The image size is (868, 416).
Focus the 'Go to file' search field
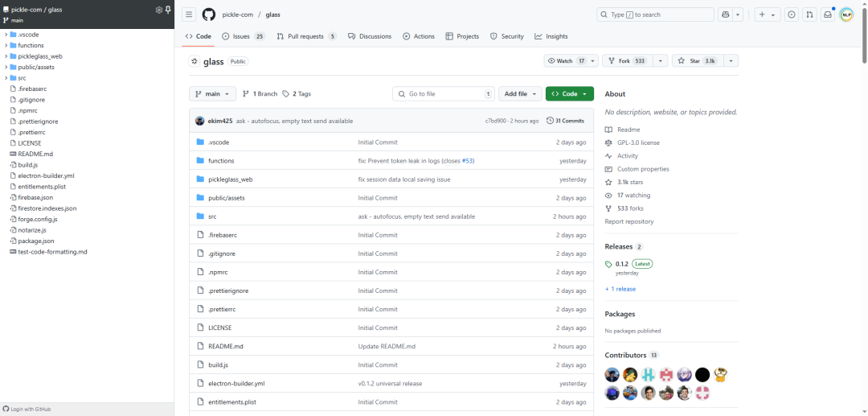[x=444, y=93]
